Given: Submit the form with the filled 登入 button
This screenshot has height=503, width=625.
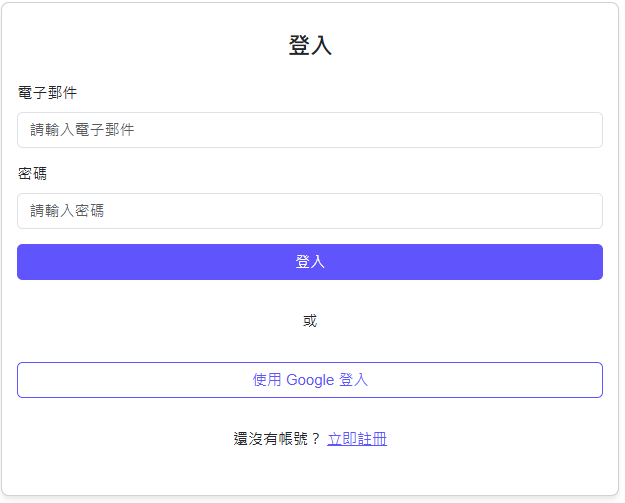Looking at the screenshot, I should click(309, 262).
